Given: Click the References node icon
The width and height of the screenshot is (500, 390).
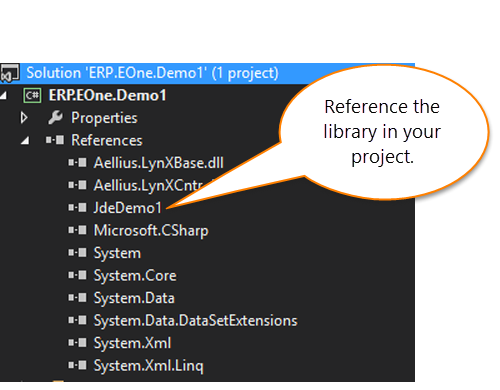Looking at the screenshot, I should coord(55,140).
